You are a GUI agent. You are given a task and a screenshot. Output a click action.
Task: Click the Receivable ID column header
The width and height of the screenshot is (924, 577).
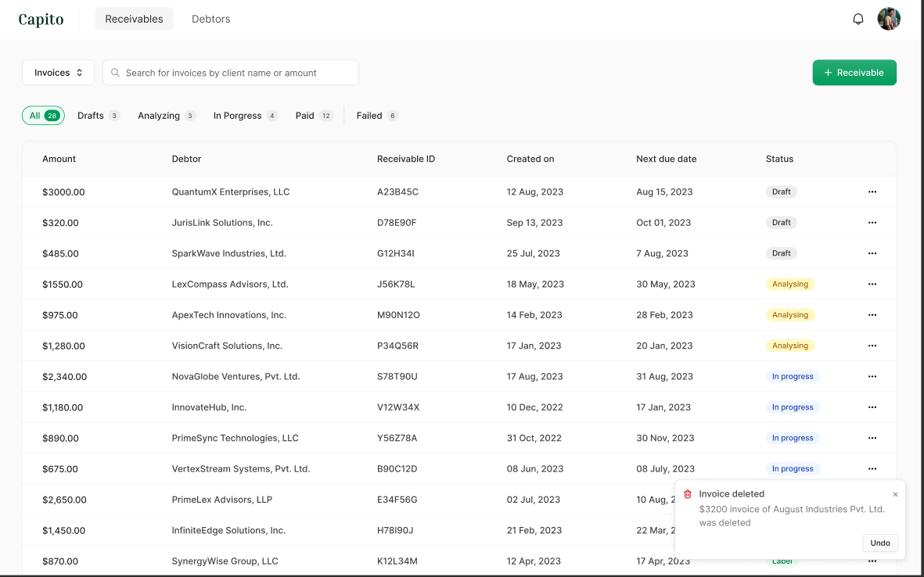click(x=406, y=159)
